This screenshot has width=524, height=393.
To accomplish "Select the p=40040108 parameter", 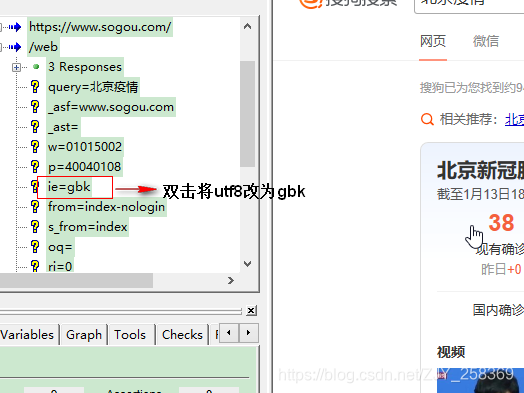I will coord(85,167).
